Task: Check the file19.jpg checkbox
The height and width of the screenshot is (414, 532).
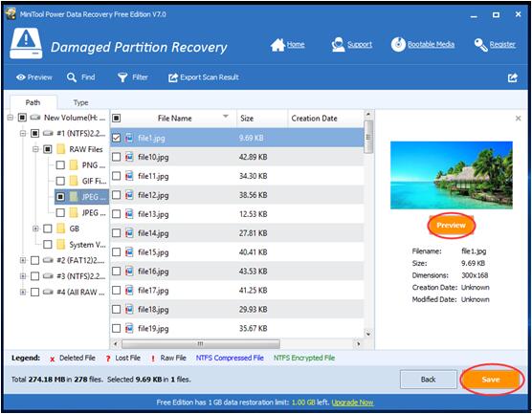Action: pos(116,328)
